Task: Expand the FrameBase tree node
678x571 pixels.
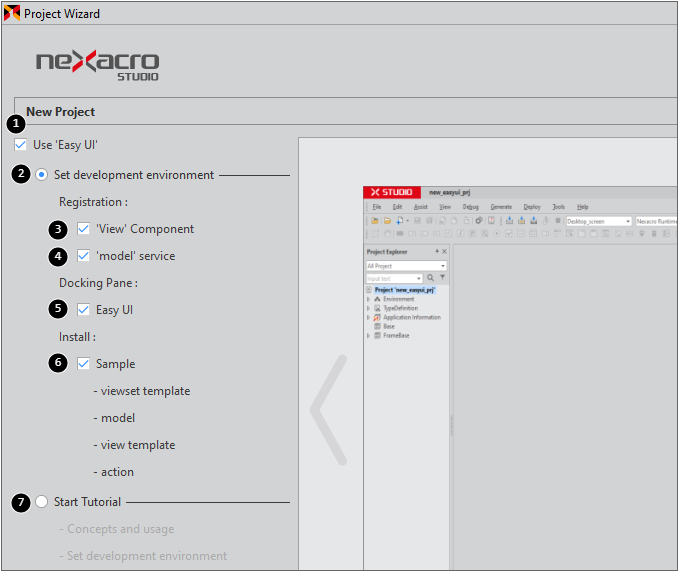Action: (368, 335)
